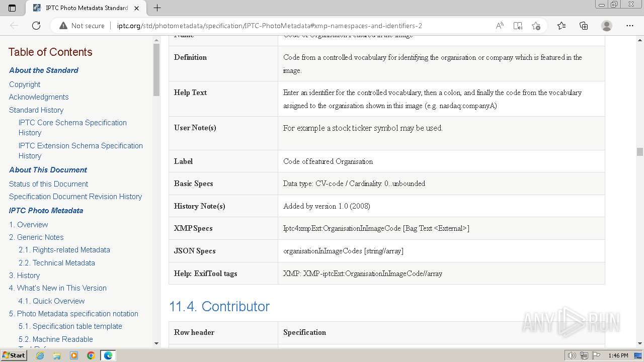Open browser Collections panel
The image size is (644, 362).
[x=584, y=26]
